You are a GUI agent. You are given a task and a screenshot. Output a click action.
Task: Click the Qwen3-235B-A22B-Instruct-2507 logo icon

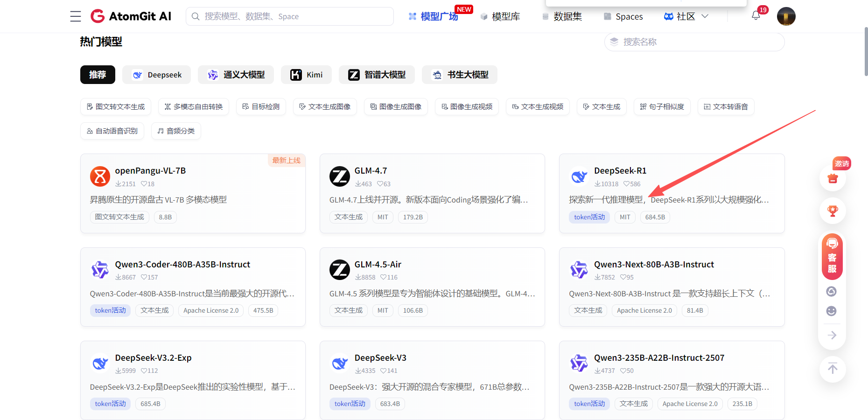click(579, 363)
